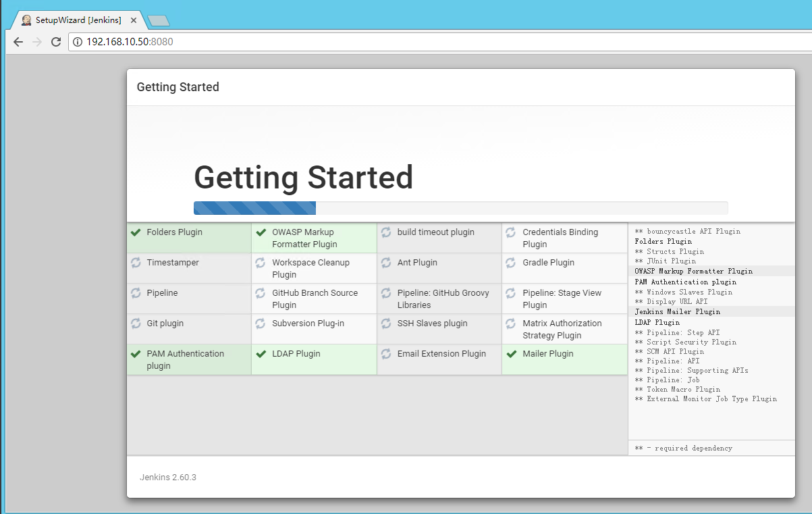Screen dimensions: 812x514
Task: Click '** bouncycastle API Plugin' in the log
Action: (x=688, y=232)
